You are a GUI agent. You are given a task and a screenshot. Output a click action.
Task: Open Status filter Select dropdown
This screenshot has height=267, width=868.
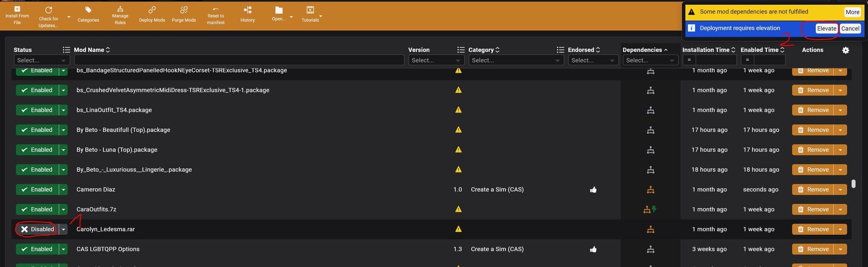(41, 60)
